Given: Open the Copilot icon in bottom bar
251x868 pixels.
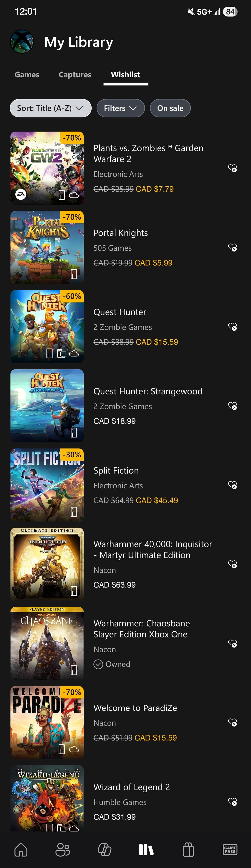Looking at the screenshot, I should coord(105,849).
